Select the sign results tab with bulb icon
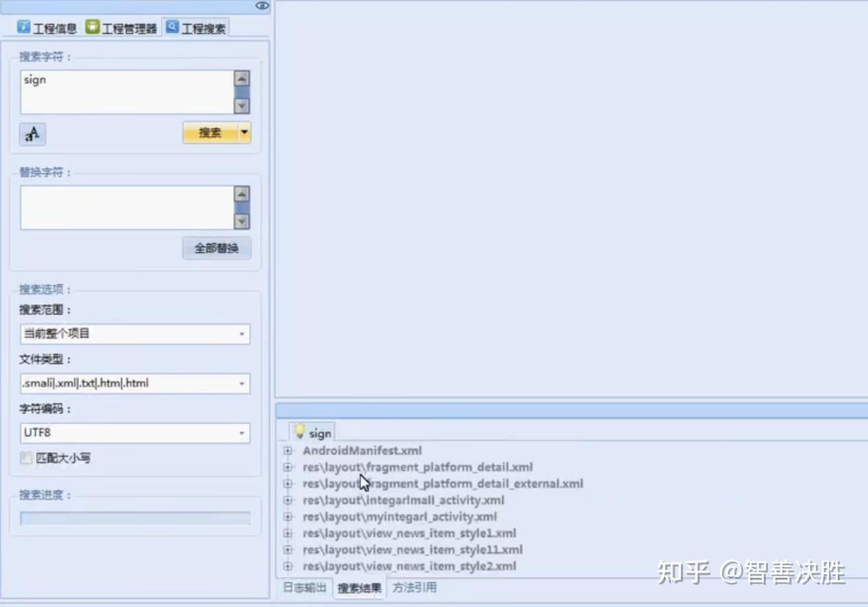Screen dimensions: 868x607 point(312,432)
